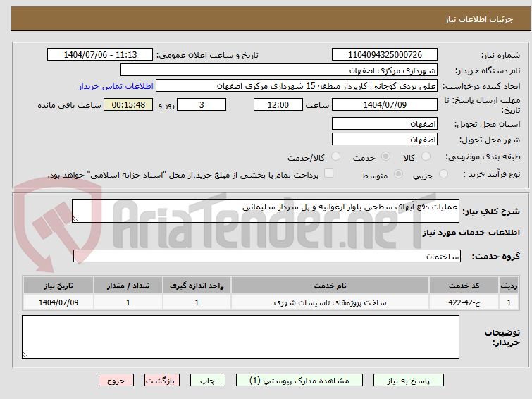Open اطلاعات تماس خریدار link
Image resolution: width=532 pixels, height=399 pixels.
116,86
